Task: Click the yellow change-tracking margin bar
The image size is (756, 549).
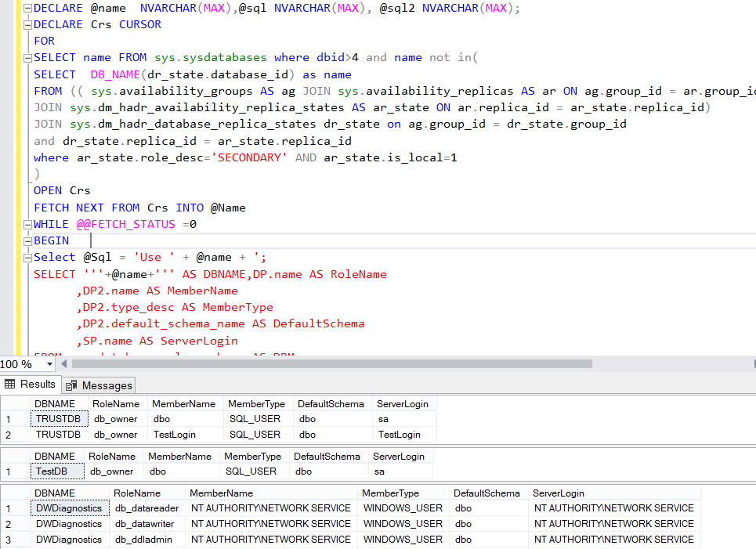Action: [20, 157]
